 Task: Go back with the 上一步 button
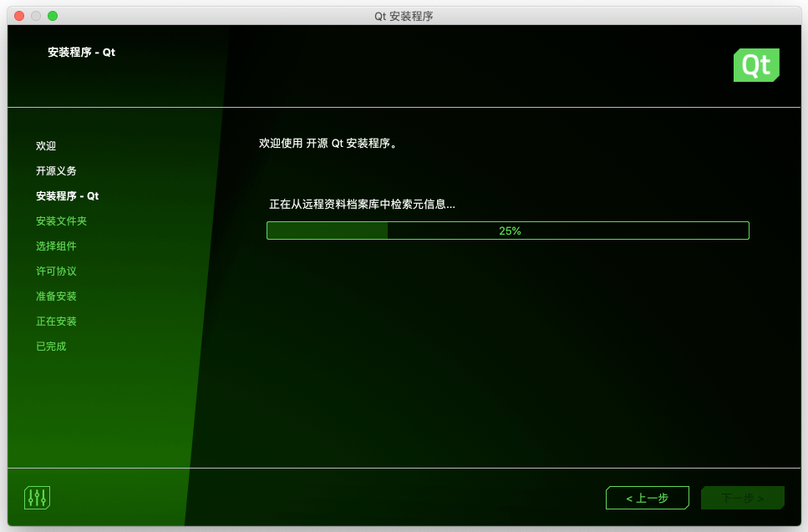[x=648, y=498]
